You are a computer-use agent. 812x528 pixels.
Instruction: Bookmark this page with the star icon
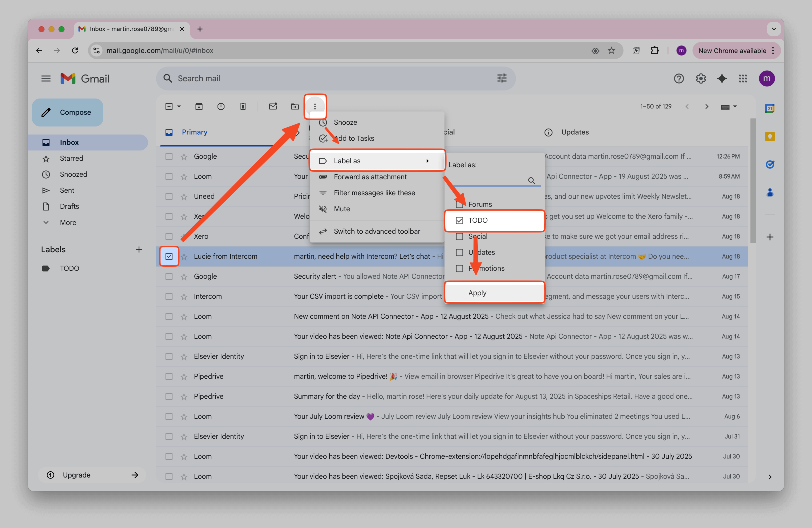click(x=611, y=50)
